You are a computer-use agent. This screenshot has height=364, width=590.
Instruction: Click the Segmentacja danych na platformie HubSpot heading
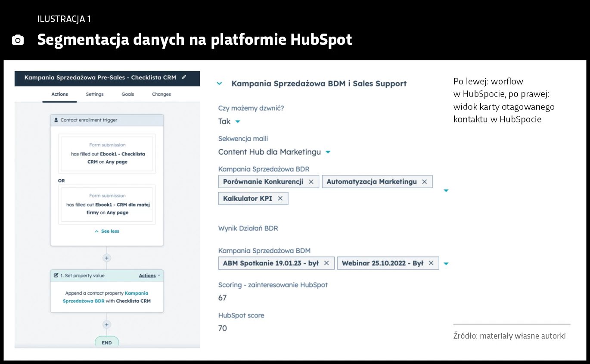pyautogui.click(x=195, y=40)
